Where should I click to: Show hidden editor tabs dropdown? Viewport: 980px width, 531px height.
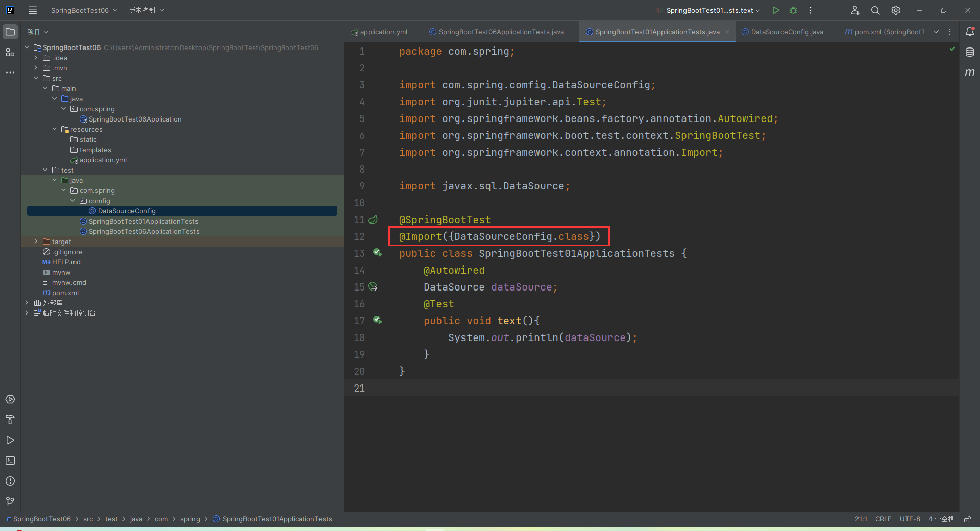[936, 32]
